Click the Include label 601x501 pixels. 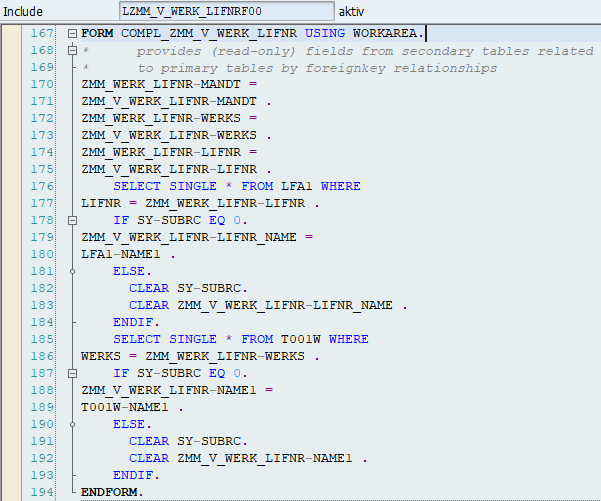coord(23,11)
